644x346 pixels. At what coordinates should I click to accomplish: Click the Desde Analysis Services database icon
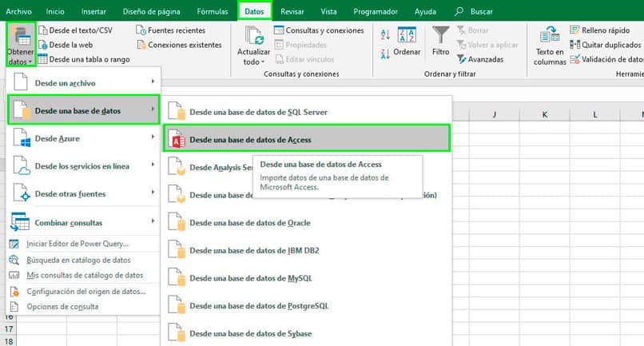177,166
